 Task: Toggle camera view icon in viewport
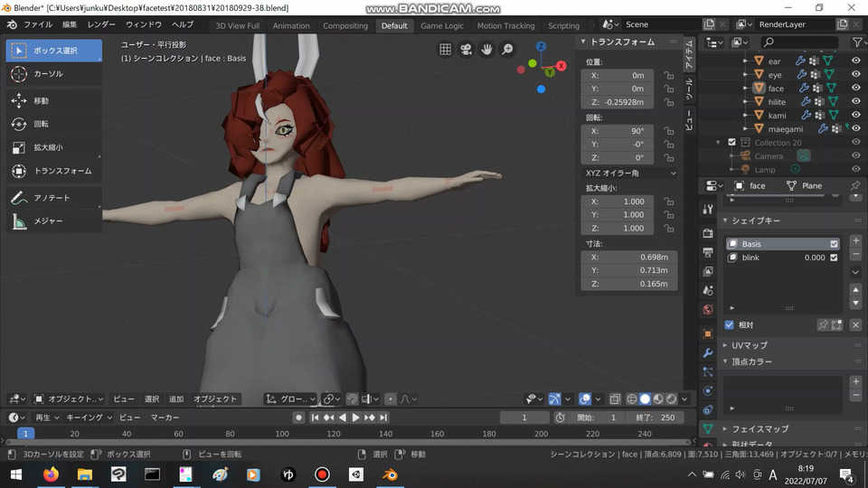click(466, 50)
